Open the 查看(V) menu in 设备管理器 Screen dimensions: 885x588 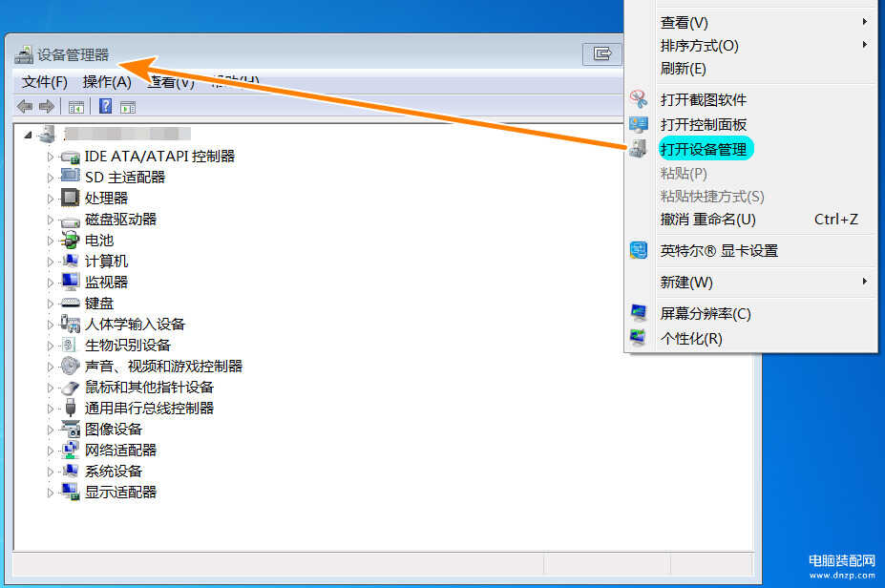[x=171, y=82]
